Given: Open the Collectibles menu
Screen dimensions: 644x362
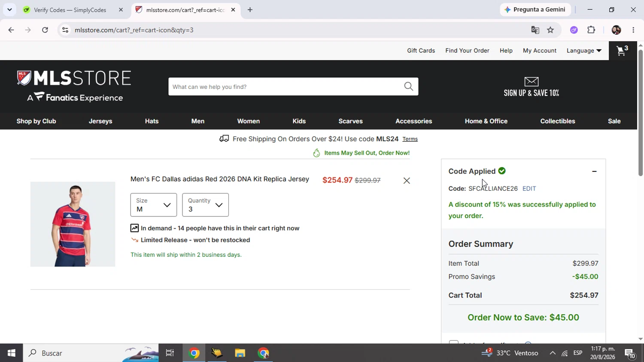Looking at the screenshot, I should point(558,121).
